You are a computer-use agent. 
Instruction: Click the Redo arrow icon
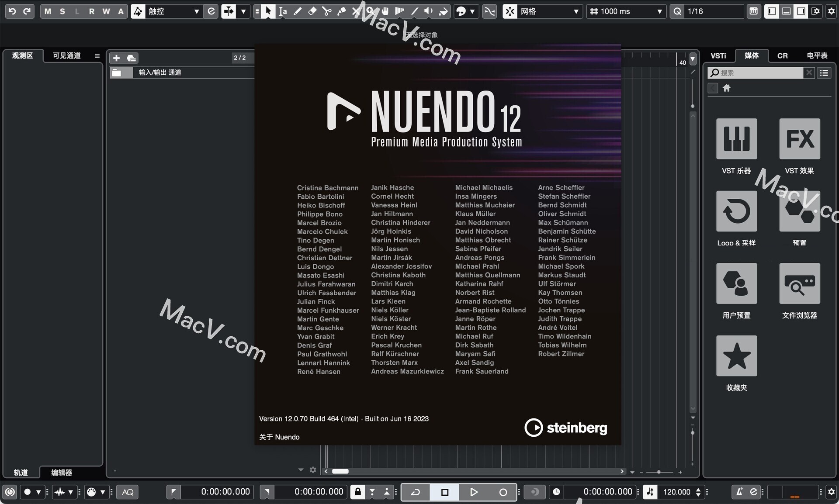click(x=27, y=11)
